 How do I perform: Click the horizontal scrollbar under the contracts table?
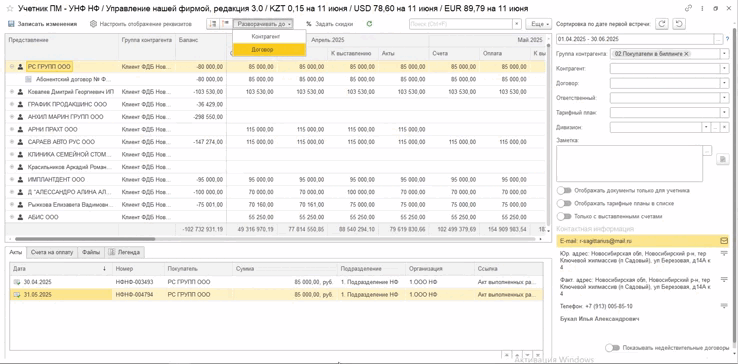(275, 239)
